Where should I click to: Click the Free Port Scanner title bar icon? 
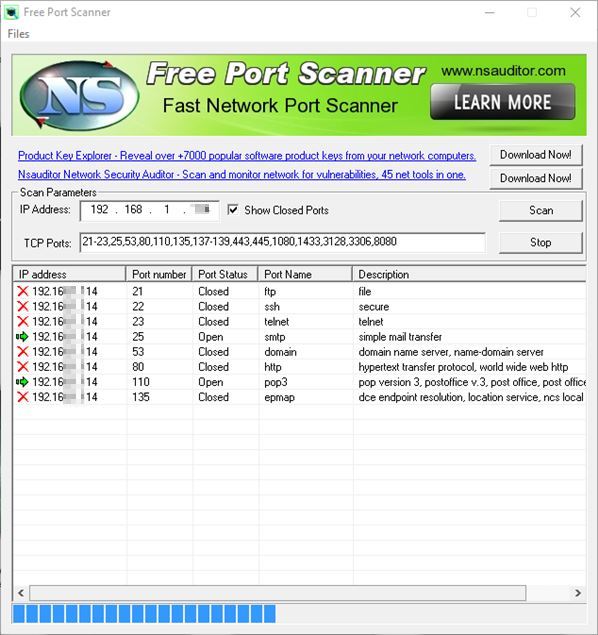(x=11, y=13)
